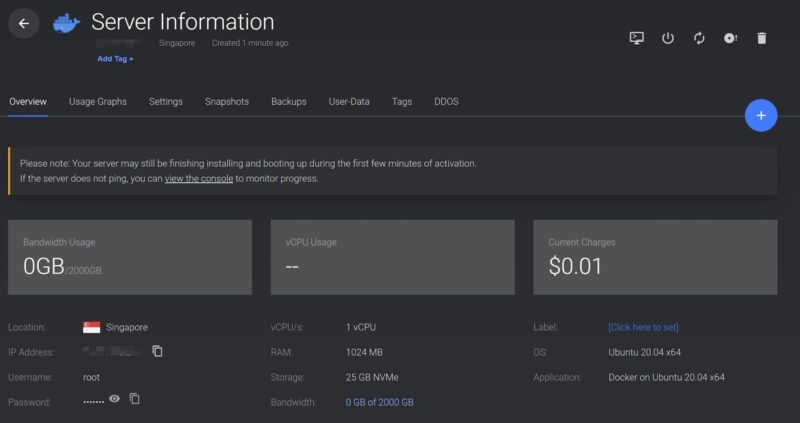Follow the 'view the console' link
Image resolution: width=800 pixels, height=423 pixels.
pos(199,179)
